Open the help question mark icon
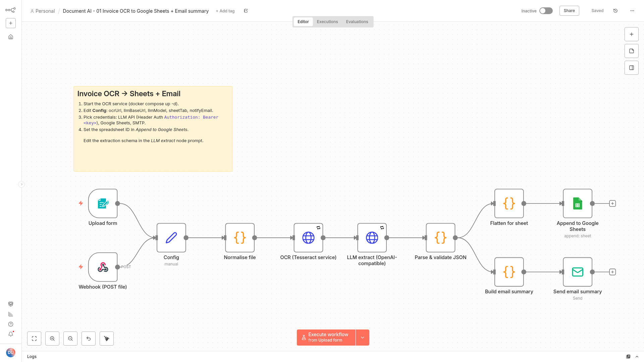This screenshot has width=644, height=362. click(x=11, y=324)
